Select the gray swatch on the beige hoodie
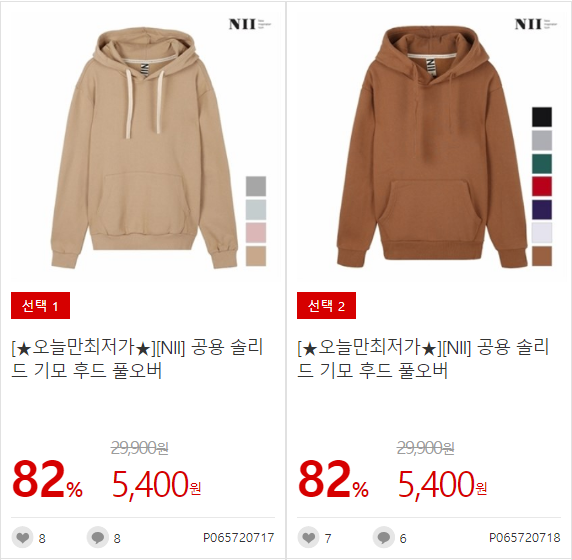The image size is (572, 560). point(256,186)
